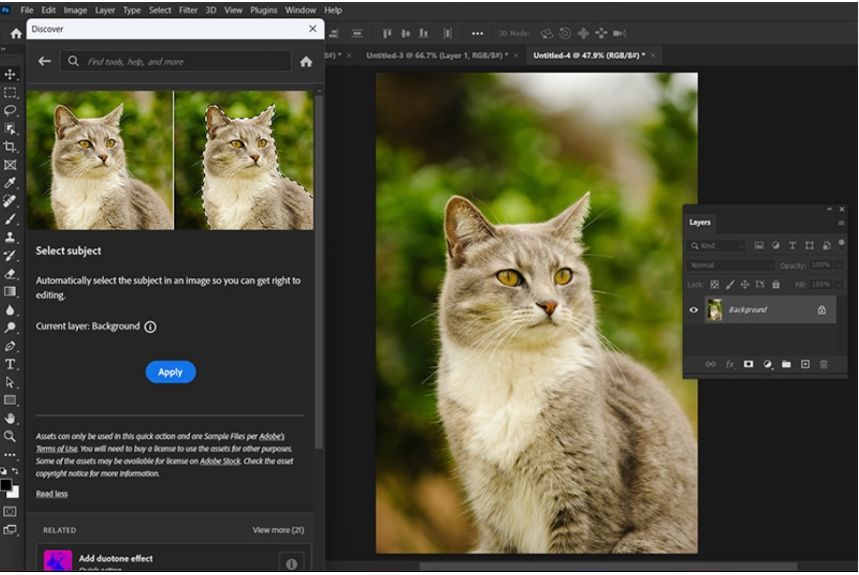This screenshot has width=859, height=575.
Task: Select the Hand tool
Action: tap(11, 418)
